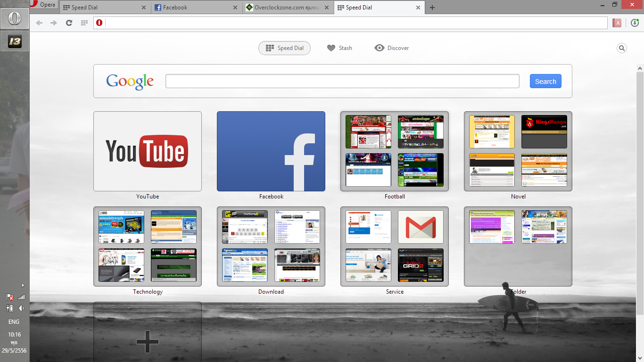This screenshot has width=644, height=362.
Task: Open the Facebook speed dial tile
Action: click(x=271, y=151)
